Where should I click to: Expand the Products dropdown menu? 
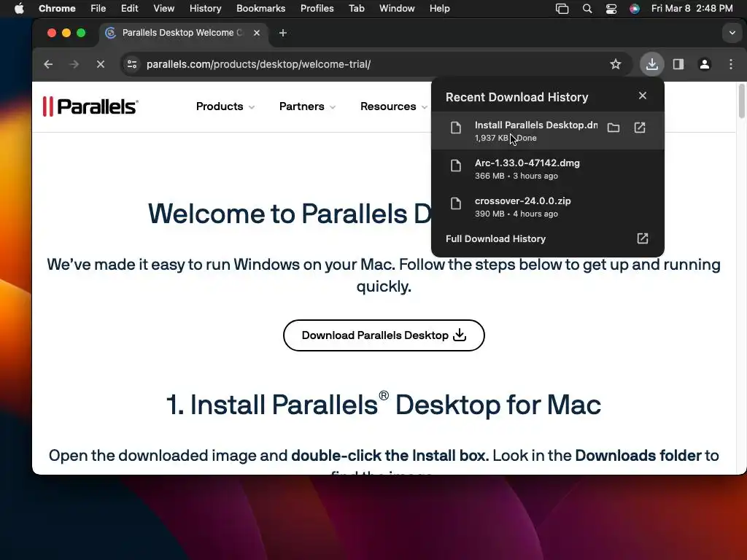(225, 106)
